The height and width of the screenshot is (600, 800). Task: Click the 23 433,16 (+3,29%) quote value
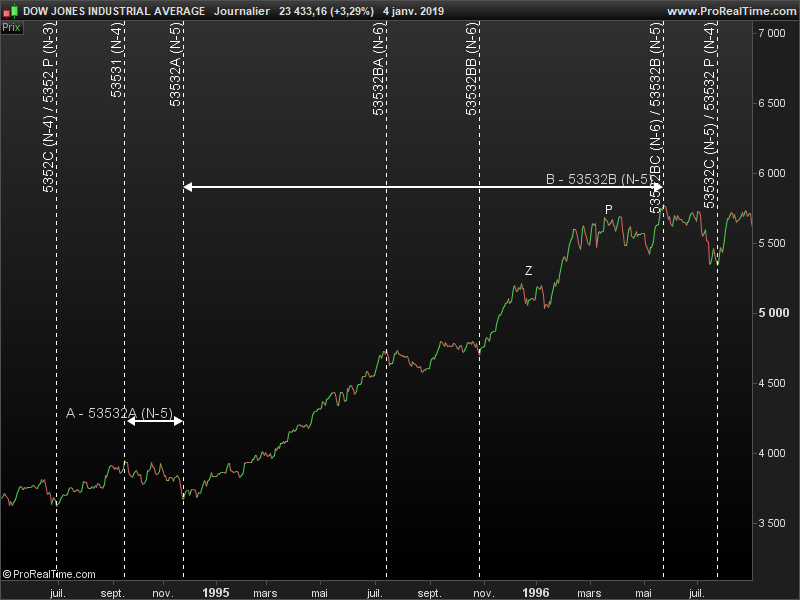(x=326, y=11)
